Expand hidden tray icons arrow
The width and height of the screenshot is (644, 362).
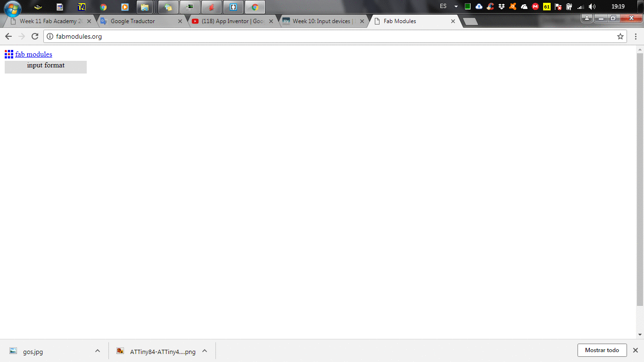(x=456, y=7)
